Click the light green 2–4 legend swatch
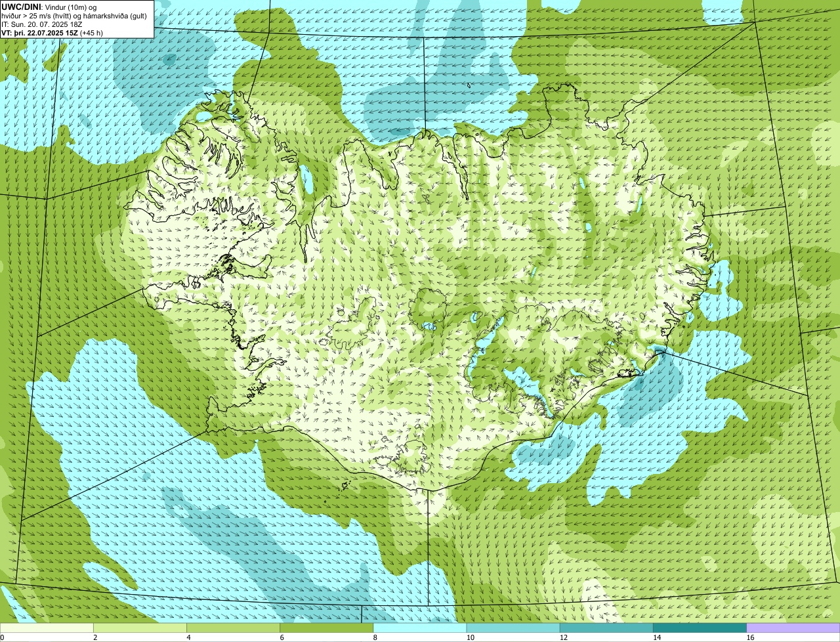Screen dimensions: 840x642 (140, 628)
